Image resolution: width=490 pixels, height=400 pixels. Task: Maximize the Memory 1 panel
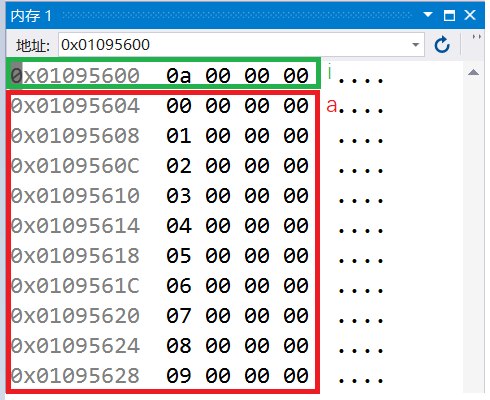(449, 15)
